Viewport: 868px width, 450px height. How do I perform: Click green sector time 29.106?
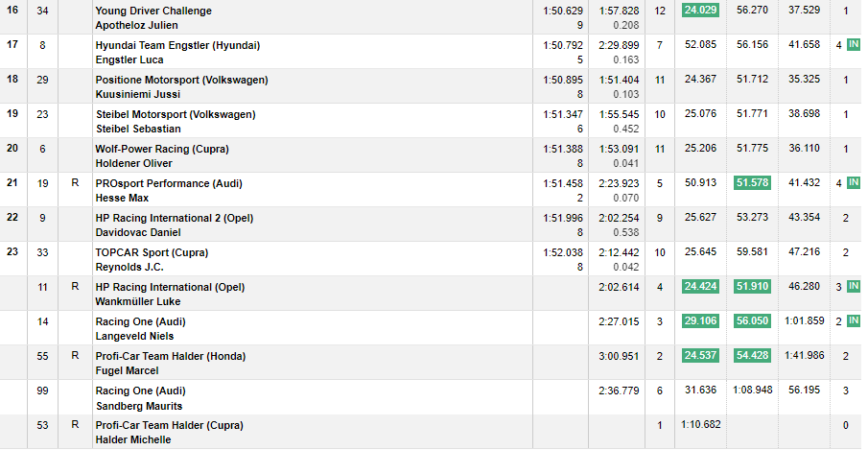pos(700,321)
